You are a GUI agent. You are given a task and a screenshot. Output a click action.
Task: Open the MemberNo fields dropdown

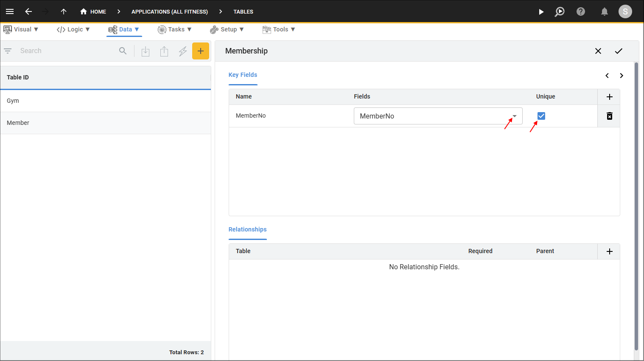pos(438,116)
